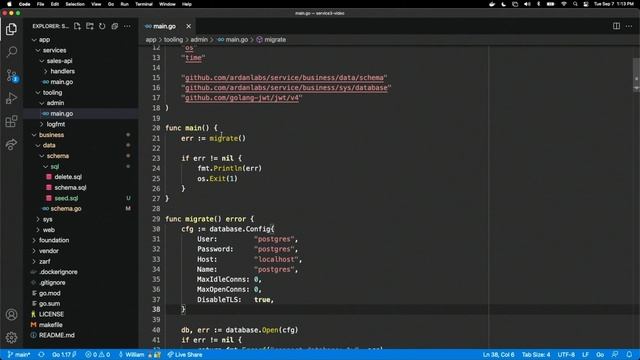Screen dimensions: 640x360
Task: Open the View menu
Action: [x=96, y=4]
